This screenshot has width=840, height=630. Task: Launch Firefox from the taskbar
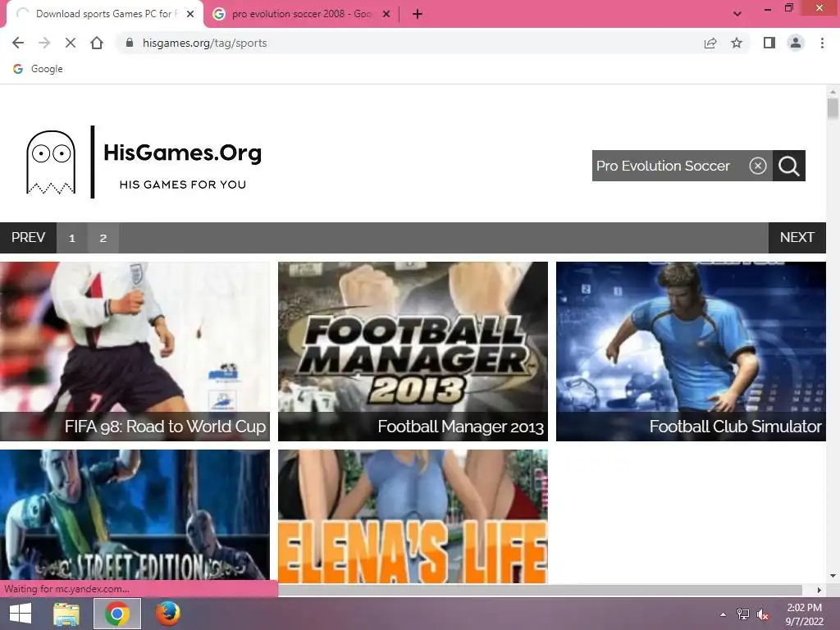coord(167,614)
